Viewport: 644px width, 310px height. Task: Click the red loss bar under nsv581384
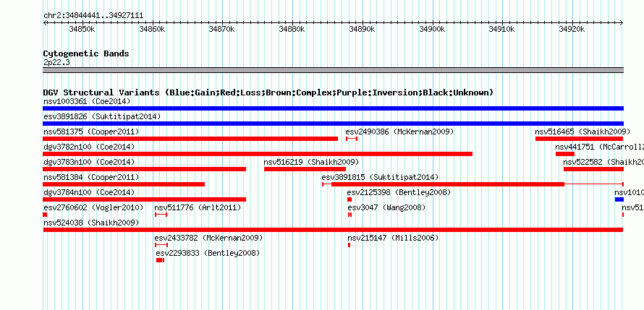pos(124,184)
